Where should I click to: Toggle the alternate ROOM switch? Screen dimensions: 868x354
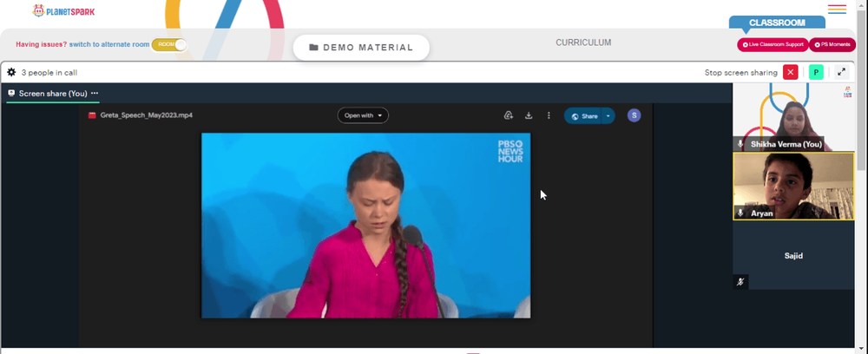point(169,44)
